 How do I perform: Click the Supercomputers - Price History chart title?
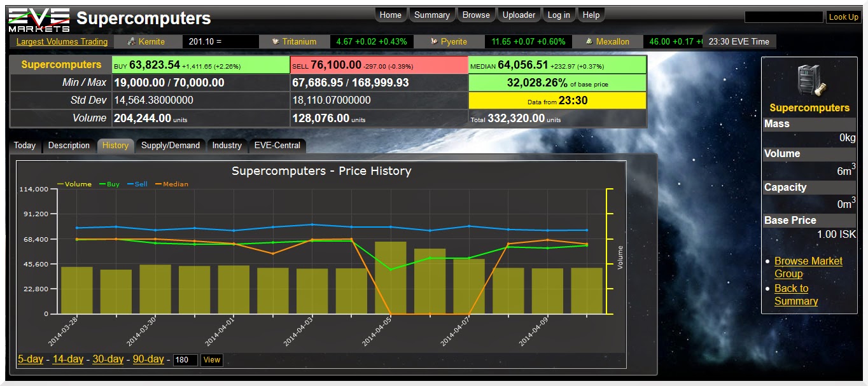321,171
